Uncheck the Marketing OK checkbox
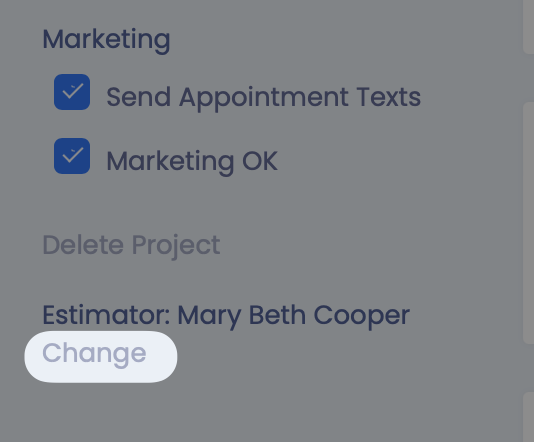The image size is (534, 442). coord(72,156)
